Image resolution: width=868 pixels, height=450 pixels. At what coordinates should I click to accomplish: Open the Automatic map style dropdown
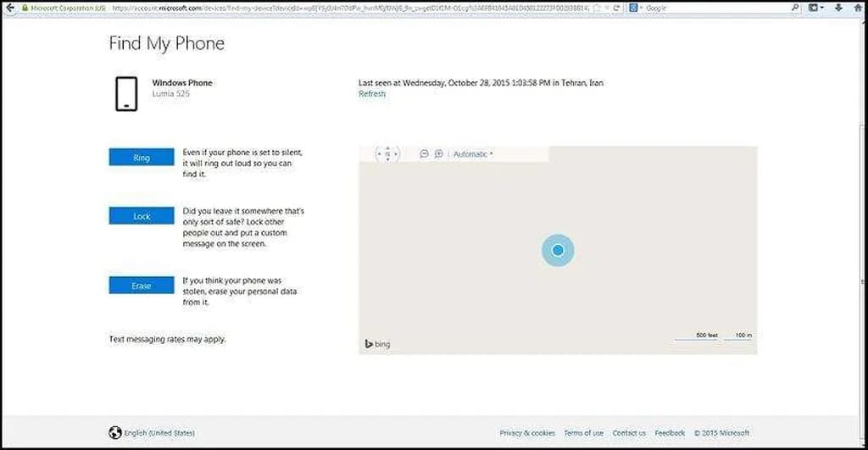click(x=473, y=154)
